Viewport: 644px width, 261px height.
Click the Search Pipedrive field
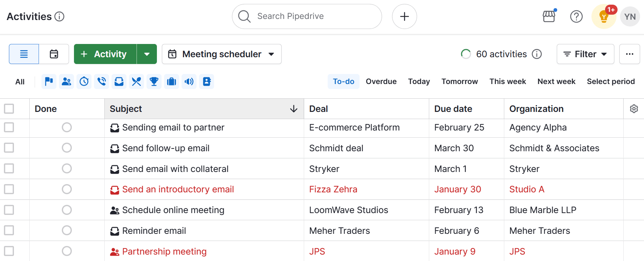pos(306,16)
